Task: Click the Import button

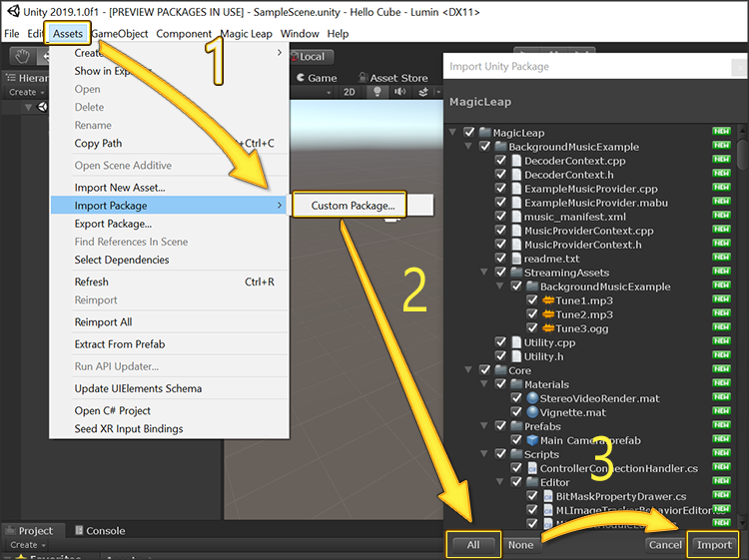Action: 714,545
